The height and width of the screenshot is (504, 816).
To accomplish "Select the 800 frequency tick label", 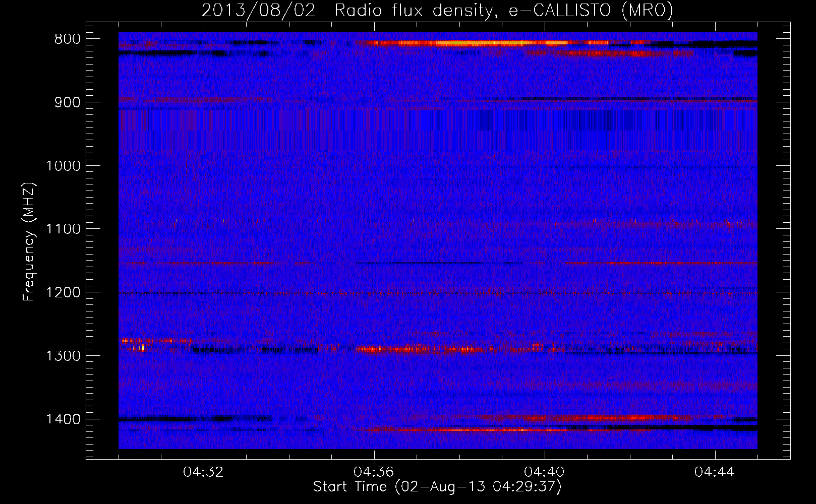I will (x=67, y=39).
